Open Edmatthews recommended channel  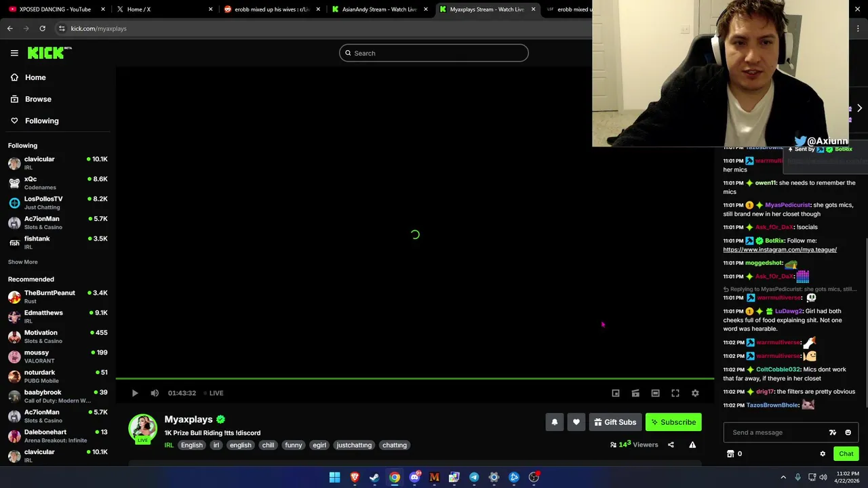click(x=58, y=317)
